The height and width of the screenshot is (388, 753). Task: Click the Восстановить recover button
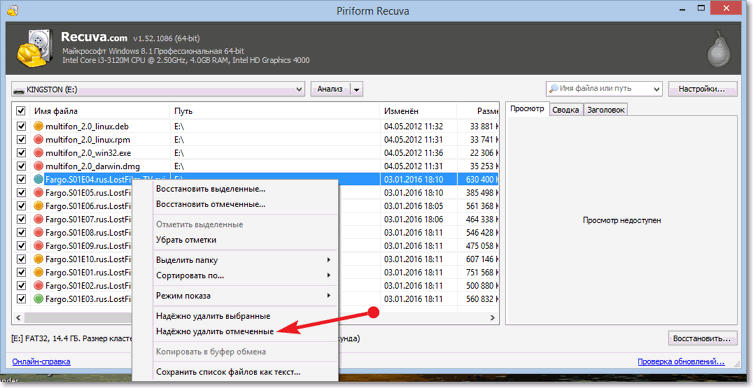coord(702,339)
